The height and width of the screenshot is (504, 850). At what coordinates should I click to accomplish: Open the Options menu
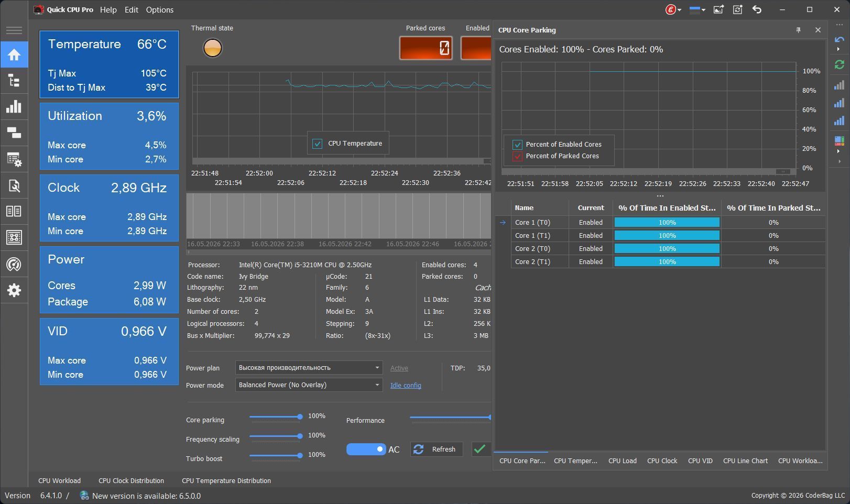pos(159,9)
